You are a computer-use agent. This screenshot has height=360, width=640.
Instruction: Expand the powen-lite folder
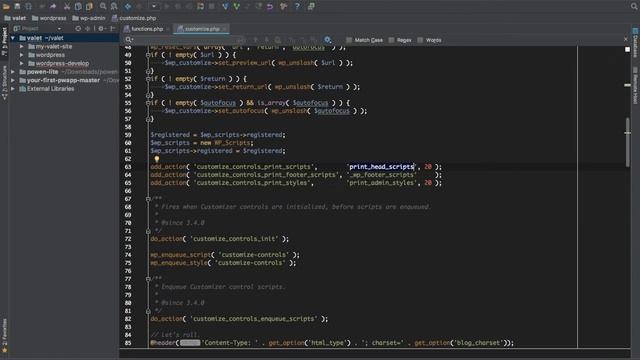point(13,72)
